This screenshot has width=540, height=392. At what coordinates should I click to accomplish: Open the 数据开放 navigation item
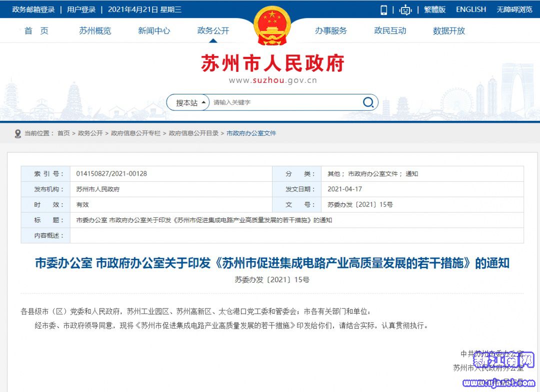click(448, 30)
